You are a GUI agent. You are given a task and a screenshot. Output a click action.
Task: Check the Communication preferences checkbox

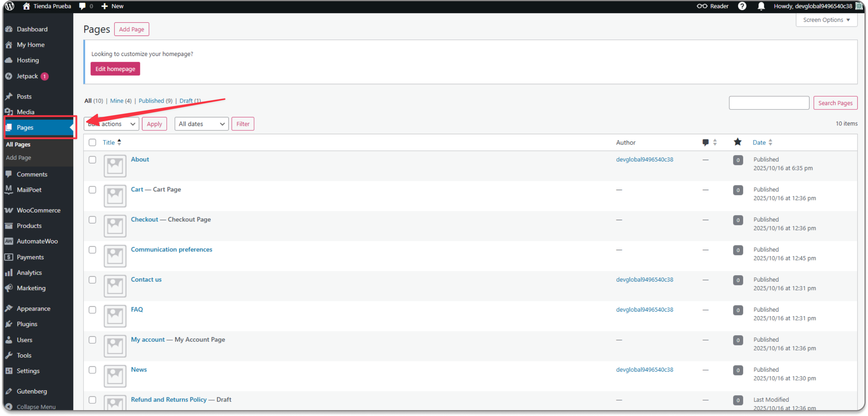(x=92, y=250)
